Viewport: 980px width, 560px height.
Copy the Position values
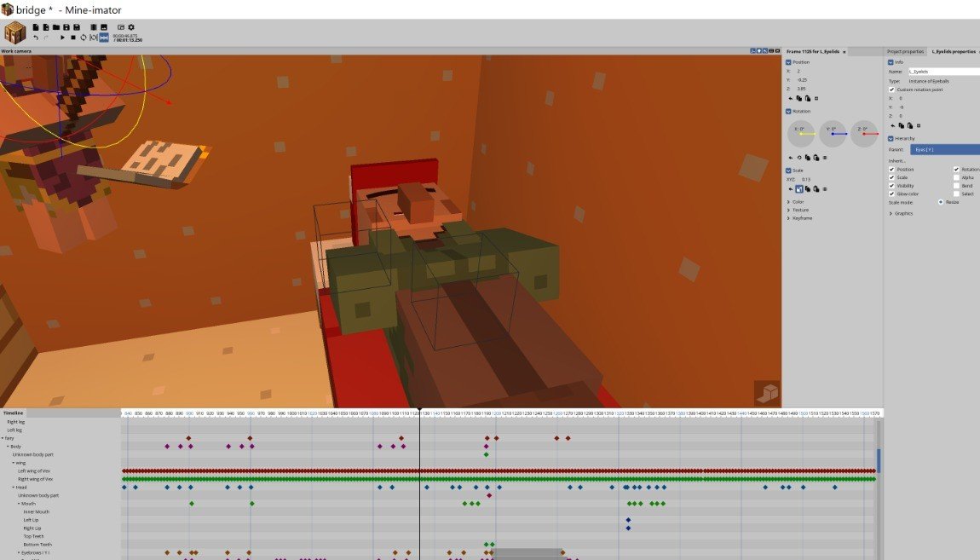[798, 99]
